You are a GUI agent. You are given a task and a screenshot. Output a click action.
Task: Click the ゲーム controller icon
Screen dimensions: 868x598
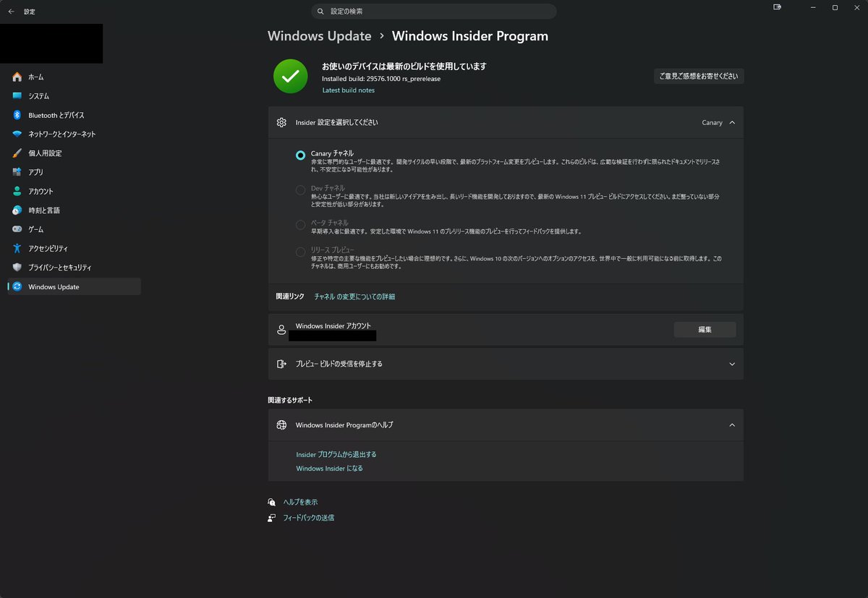[17, 229]
